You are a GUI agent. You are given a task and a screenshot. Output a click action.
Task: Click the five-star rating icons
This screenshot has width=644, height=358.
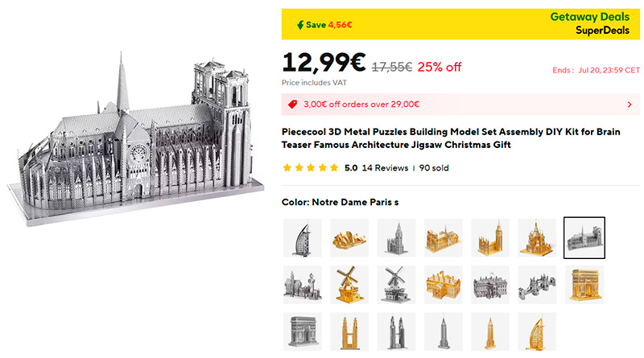tap(310, 168)
